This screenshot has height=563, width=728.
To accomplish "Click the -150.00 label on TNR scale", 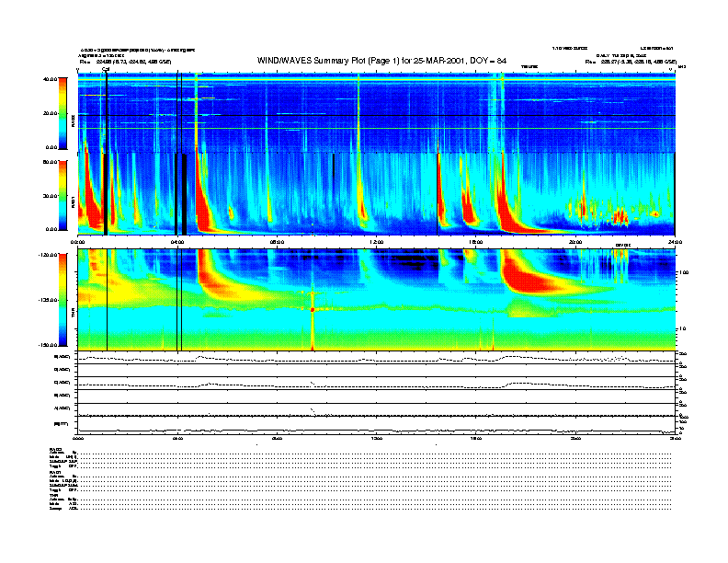I will [49, 345].
